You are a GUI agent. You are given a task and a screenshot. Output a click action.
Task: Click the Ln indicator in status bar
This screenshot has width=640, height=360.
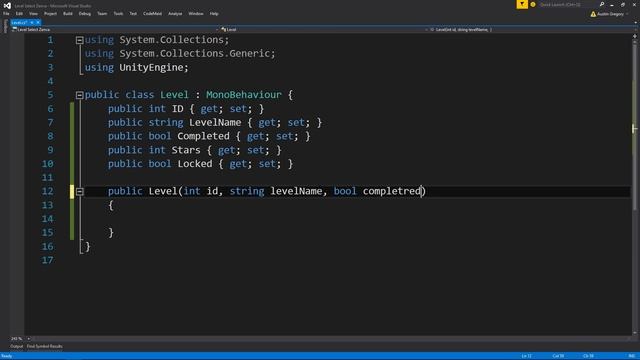[527, 356]
